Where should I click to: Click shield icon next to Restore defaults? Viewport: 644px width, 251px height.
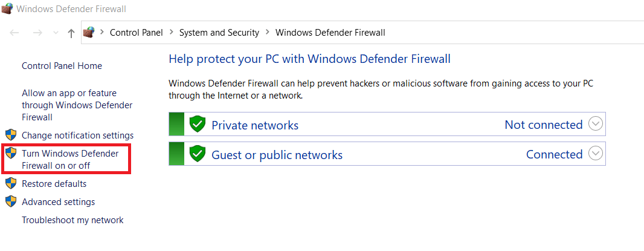point(11,183)
